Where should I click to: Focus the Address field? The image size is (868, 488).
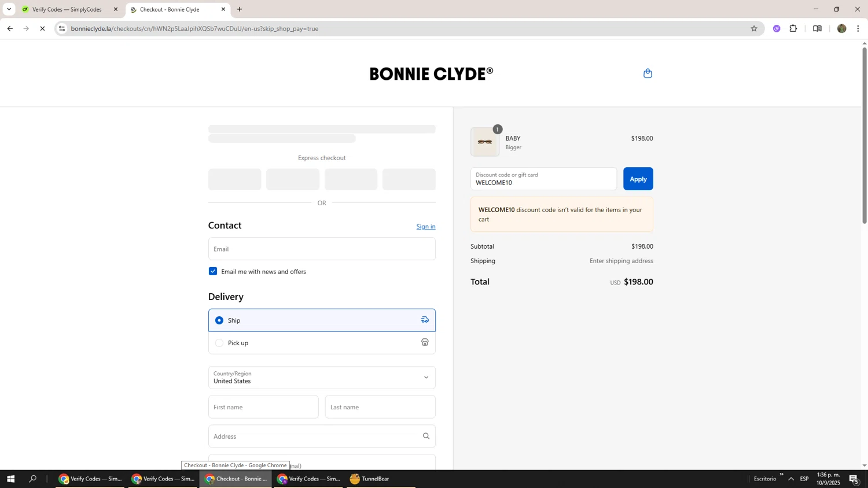click(322, 437)
